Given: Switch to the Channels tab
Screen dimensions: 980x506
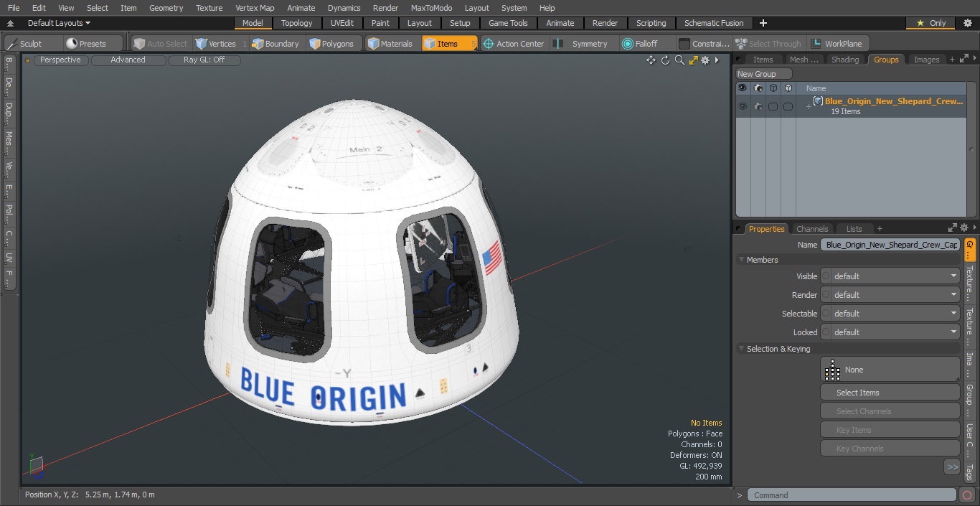Looking at the screenshot, I should (x=812, y=229).
